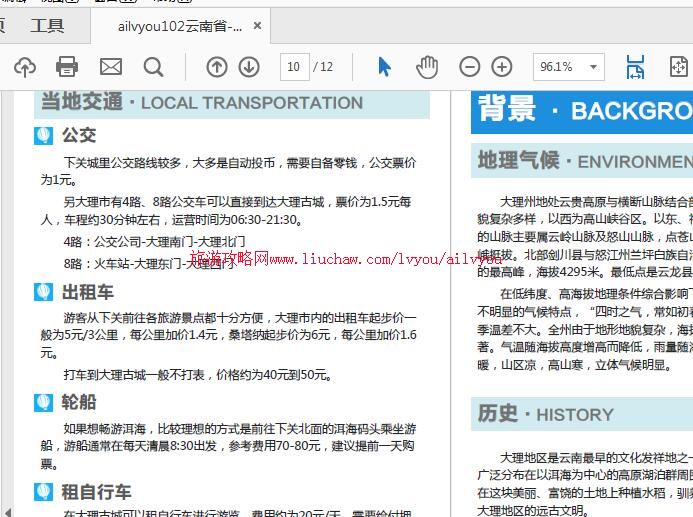693x517 pixels.
Task: Select the ailvyou102云南省 document tab
Action: pos(180,26)
